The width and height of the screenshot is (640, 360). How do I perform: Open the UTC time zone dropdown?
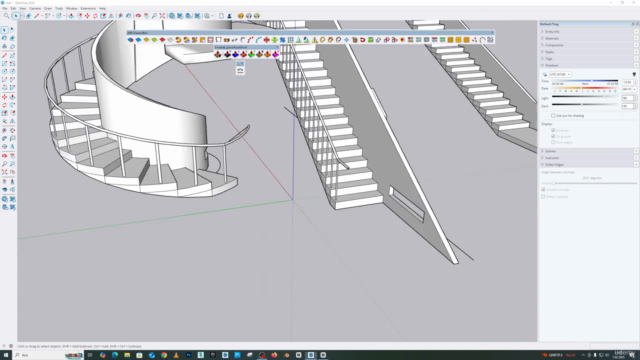[560, 74]
